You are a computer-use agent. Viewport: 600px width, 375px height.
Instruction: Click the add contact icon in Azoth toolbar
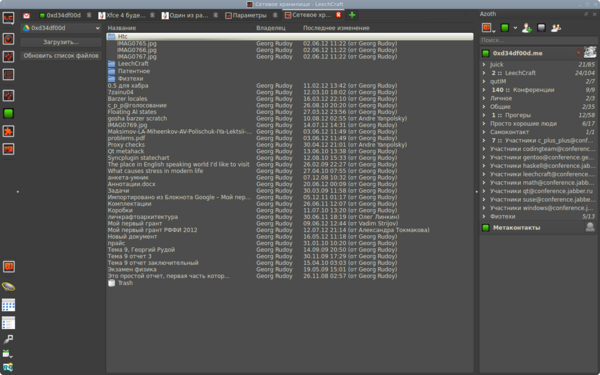pos(527,28)
